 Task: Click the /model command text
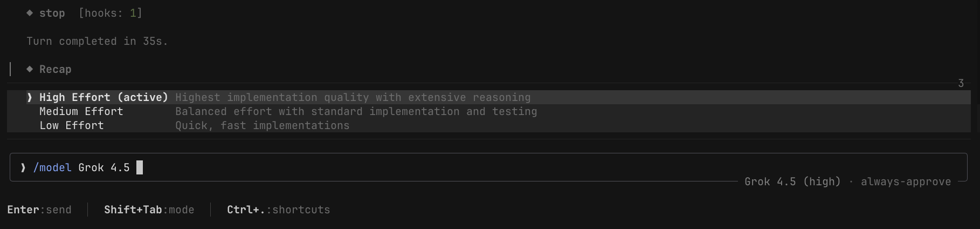[52, 167]
